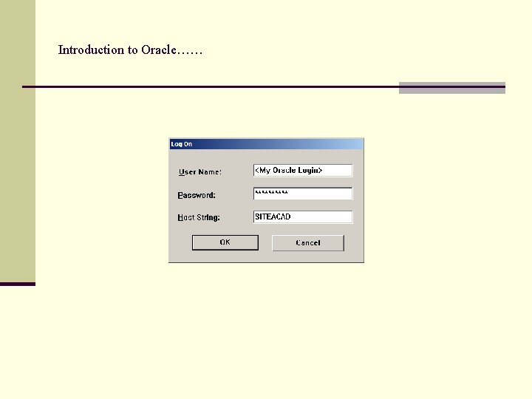This screenshot has width=532, height=399.
Task: Click the "Introduction to Oracle……" slide heading
Action: (130, 50)
